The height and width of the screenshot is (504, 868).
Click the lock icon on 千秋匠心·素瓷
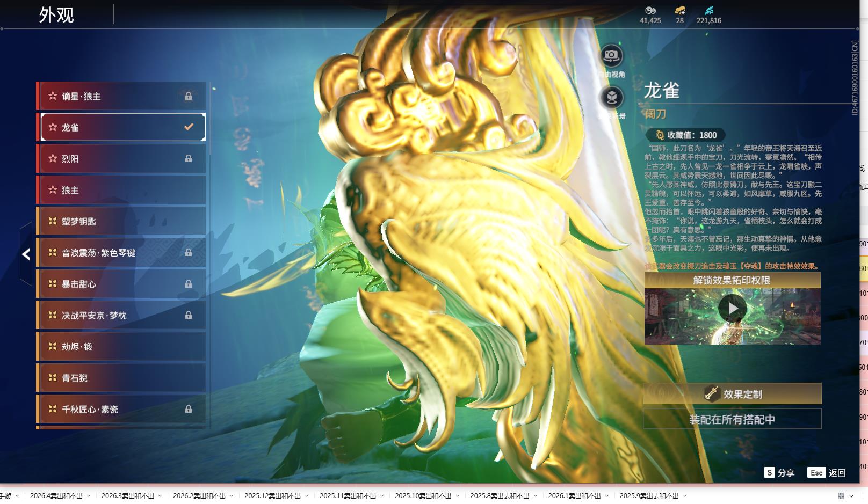click(x=189, y=409)
